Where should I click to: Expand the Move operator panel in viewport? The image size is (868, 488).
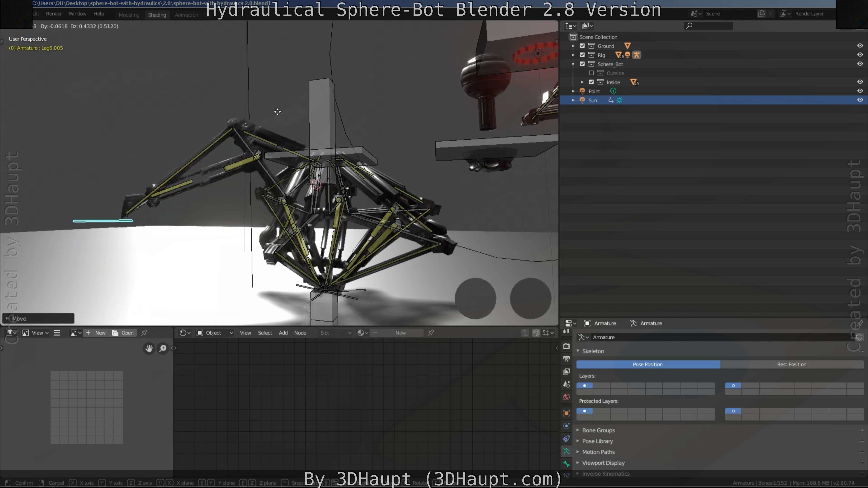tap(38, 318)
